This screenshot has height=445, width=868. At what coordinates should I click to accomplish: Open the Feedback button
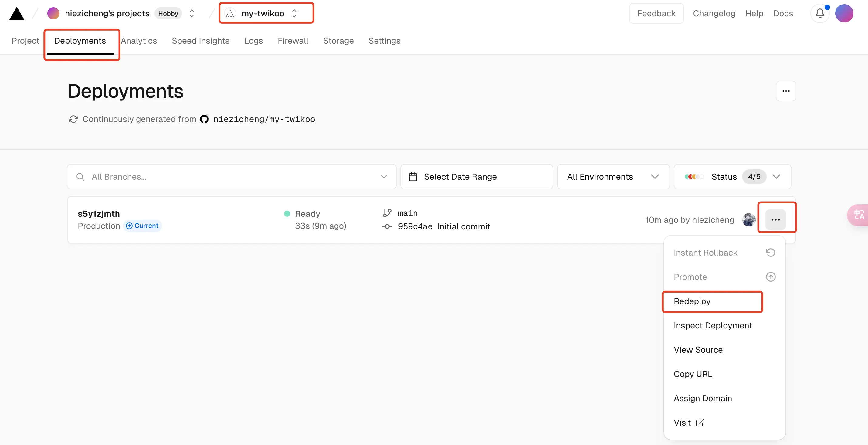coord(656,13)
